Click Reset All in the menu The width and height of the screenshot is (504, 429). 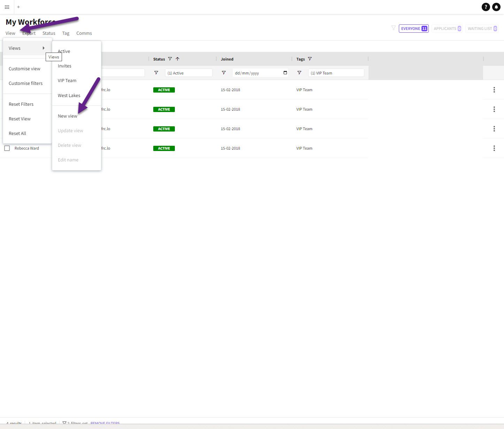pyautogui.click(x=17, y=134)
